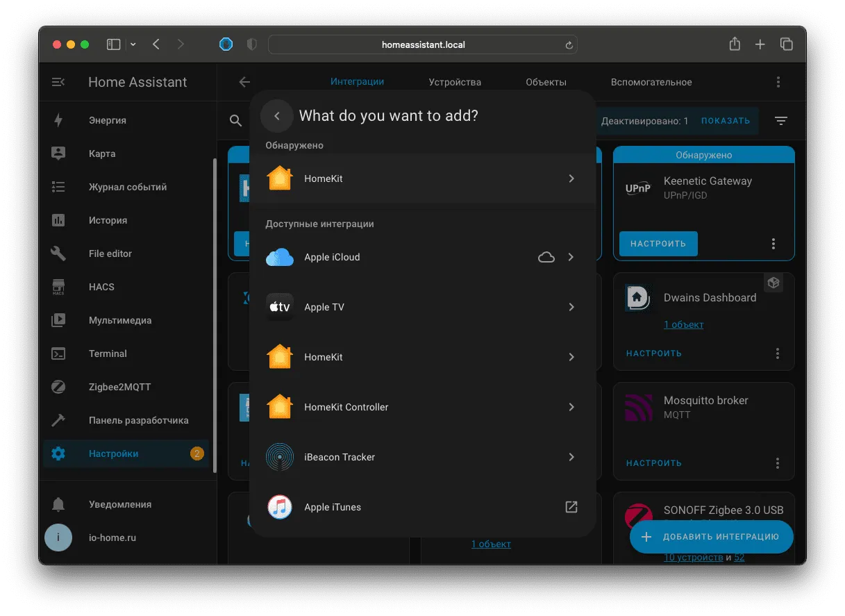Click the Safari sidebar toggle icon
Screen dimensions: 845x616
tap(113, 44)
